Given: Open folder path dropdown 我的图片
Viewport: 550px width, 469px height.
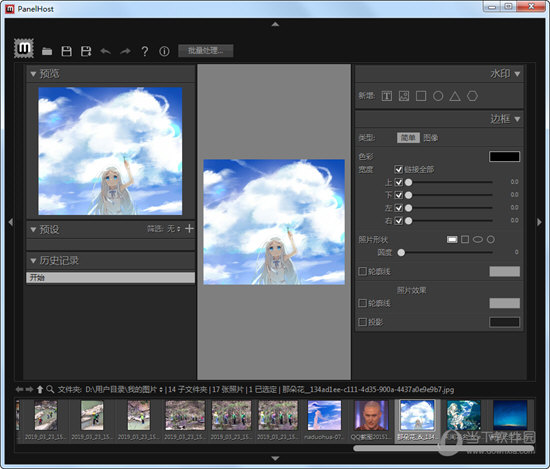Looking at the screenshot, I should tap(124, 390).
